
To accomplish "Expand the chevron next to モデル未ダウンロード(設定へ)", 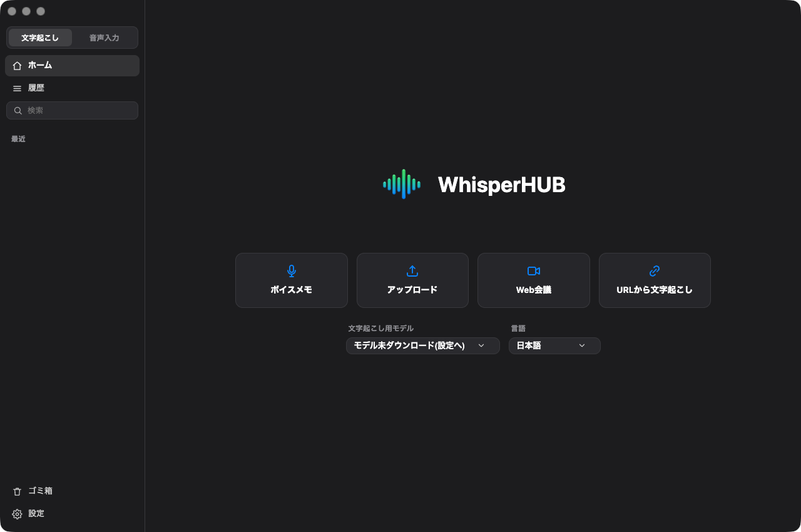I will pyautogui.click(x=481, y=345).
